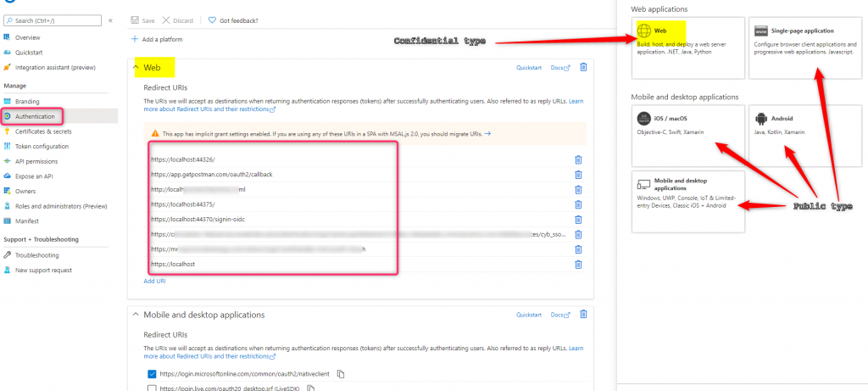Screen dimensions: 868x391
Task: Delete the localhost:44370/signin-oidc URI
Action: pos(578,220)
